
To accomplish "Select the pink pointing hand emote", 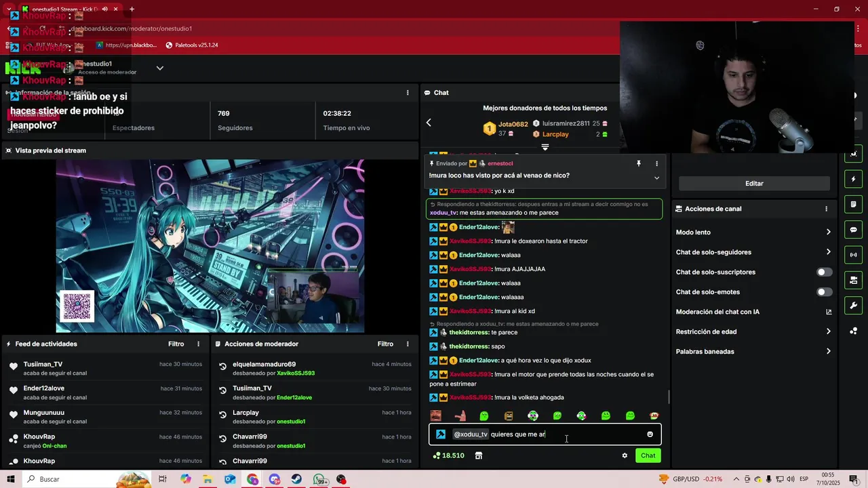I will click(x=460, y=415).
